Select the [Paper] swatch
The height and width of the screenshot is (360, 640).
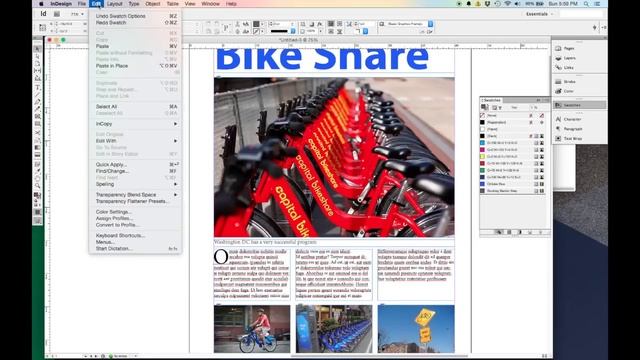[x=513, y=129]
